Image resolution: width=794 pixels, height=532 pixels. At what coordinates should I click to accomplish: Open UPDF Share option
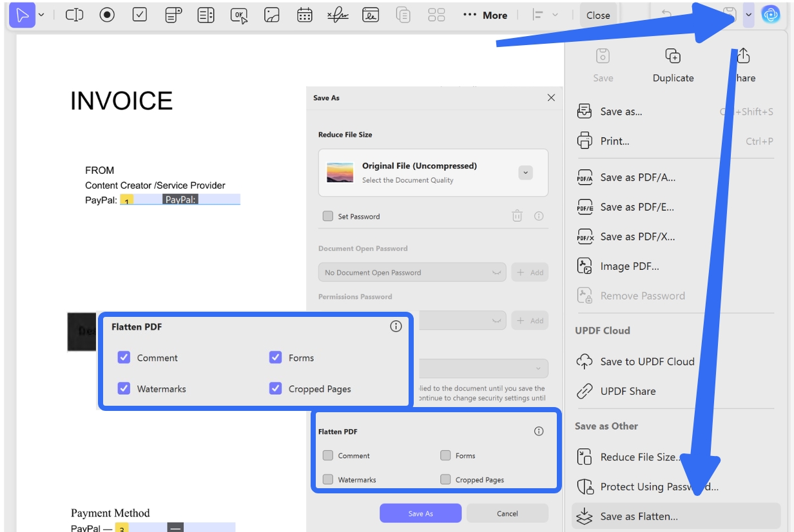pyautogui.click(x=675, y=391)
